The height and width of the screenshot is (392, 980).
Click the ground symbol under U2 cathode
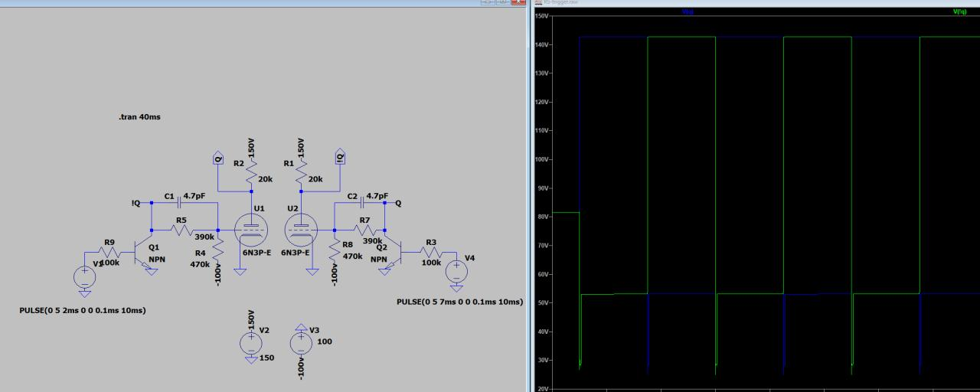point(312,272)
